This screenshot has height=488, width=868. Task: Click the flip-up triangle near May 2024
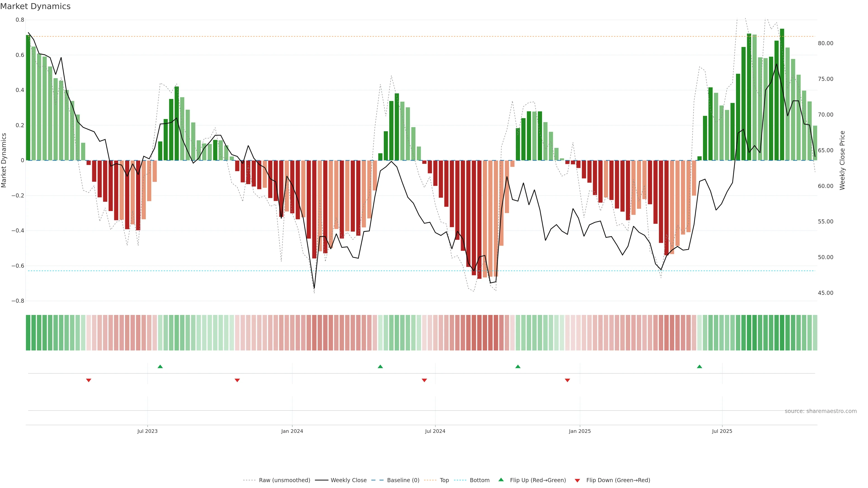[380, 366]
